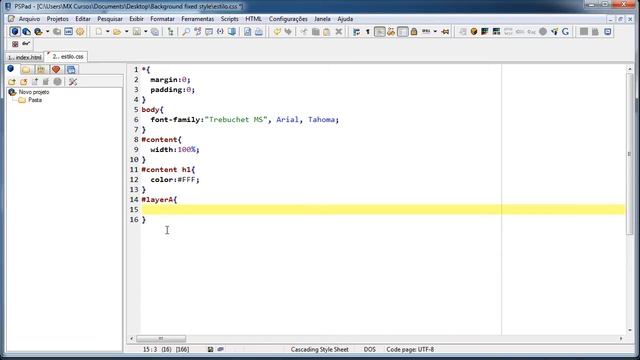Click the Paste clipboard icon
The height and width of the screenshot is (360, 640).
pyautogui.click(x=327, y=31)
